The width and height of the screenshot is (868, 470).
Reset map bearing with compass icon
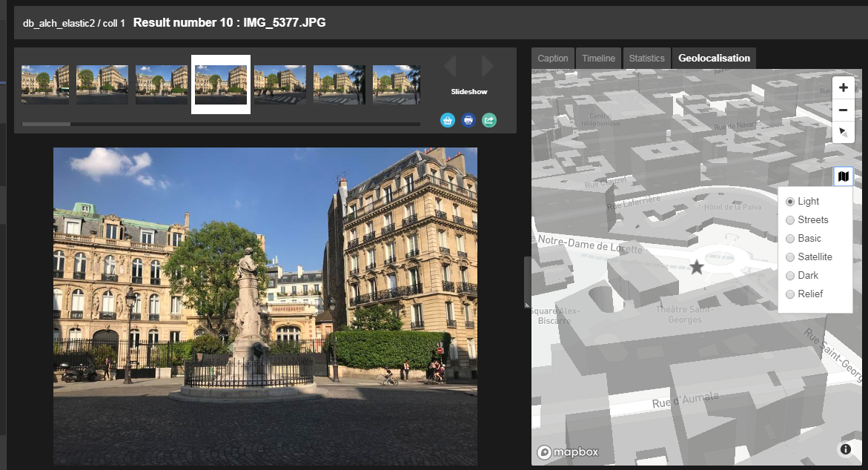coord(843,133)
